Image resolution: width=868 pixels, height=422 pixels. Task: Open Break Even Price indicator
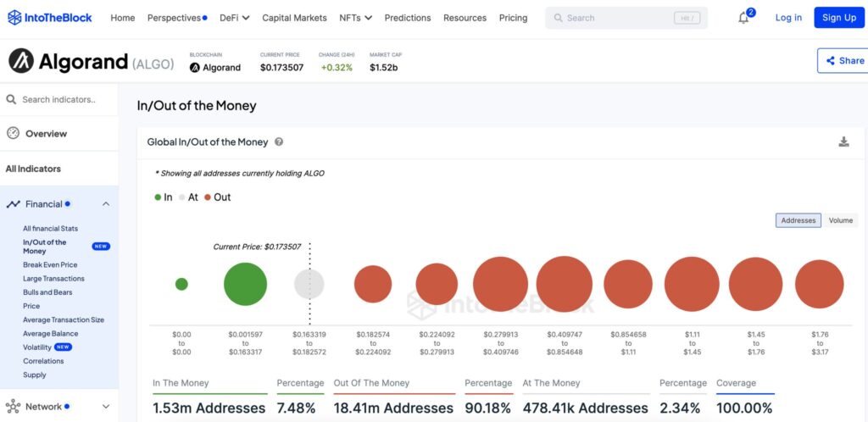click(50, 265)
